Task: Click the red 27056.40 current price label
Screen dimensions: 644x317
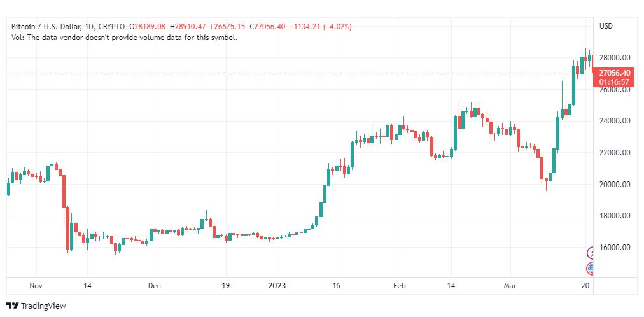Action: click(614, 73)
